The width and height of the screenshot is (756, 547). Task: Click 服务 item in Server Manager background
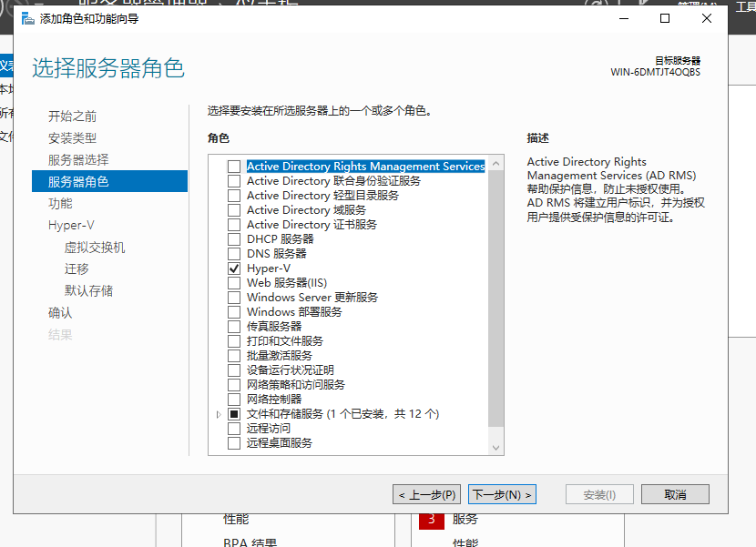point(465,519)
